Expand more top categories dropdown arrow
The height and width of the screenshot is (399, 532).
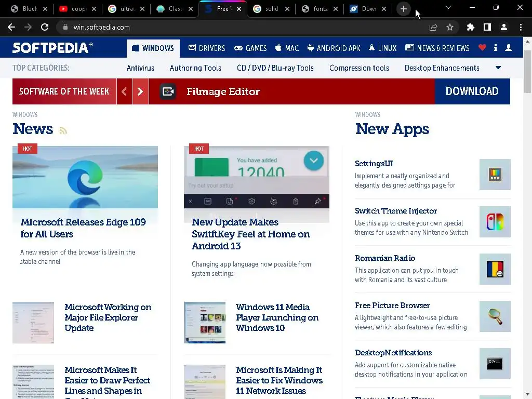[498, 68]
